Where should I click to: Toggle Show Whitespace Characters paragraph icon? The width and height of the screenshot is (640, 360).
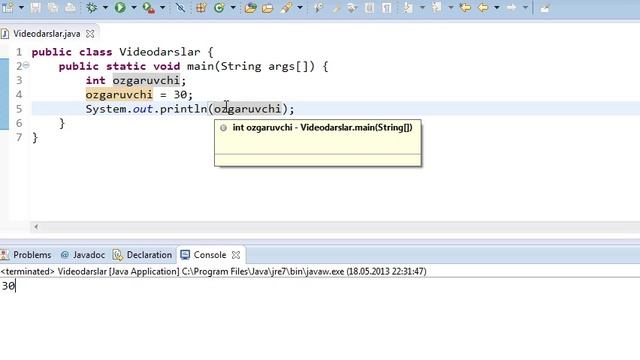387,7
